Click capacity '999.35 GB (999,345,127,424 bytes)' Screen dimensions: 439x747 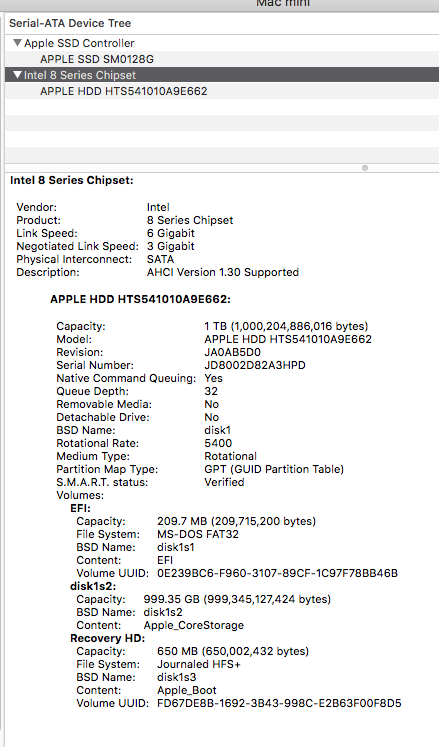click(237, 599)
